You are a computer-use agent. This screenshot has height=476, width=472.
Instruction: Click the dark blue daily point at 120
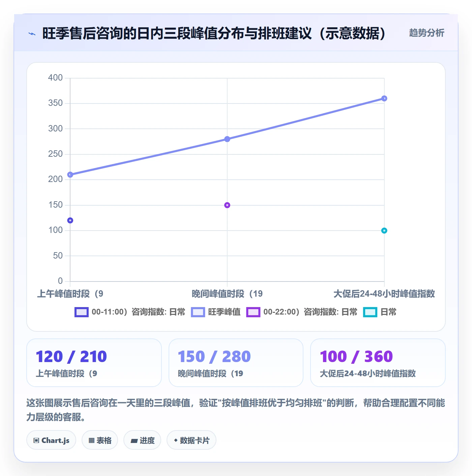coord(70,220)
